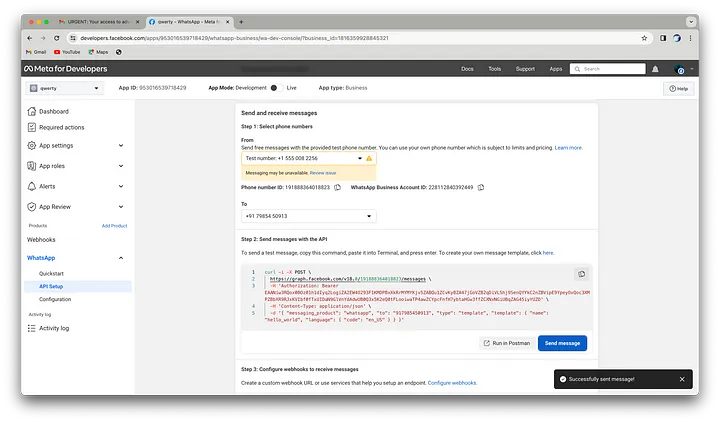Viewport: 720px width, 423px height.
Task: Dismiss the Successfully sent message toast
Action: pyautogui.click(x=682, y=379)
